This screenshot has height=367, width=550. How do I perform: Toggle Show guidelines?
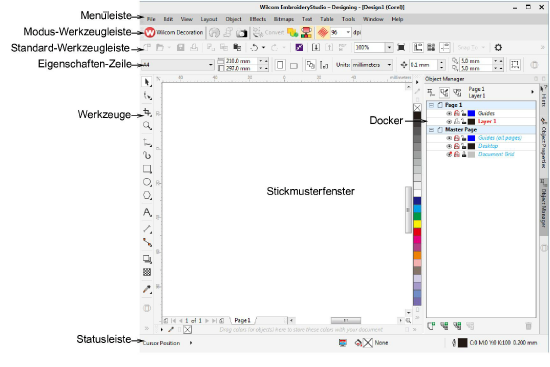[445, 47]
